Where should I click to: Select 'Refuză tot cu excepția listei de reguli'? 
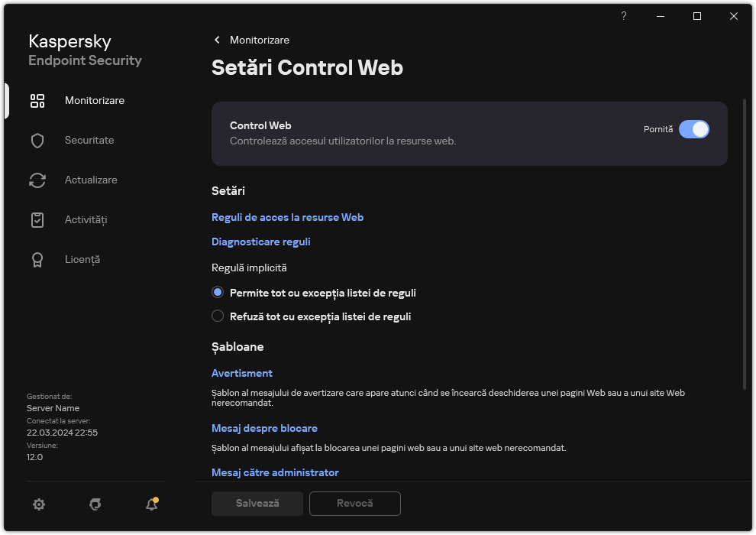pyautogui.click(x=218, y=316)
